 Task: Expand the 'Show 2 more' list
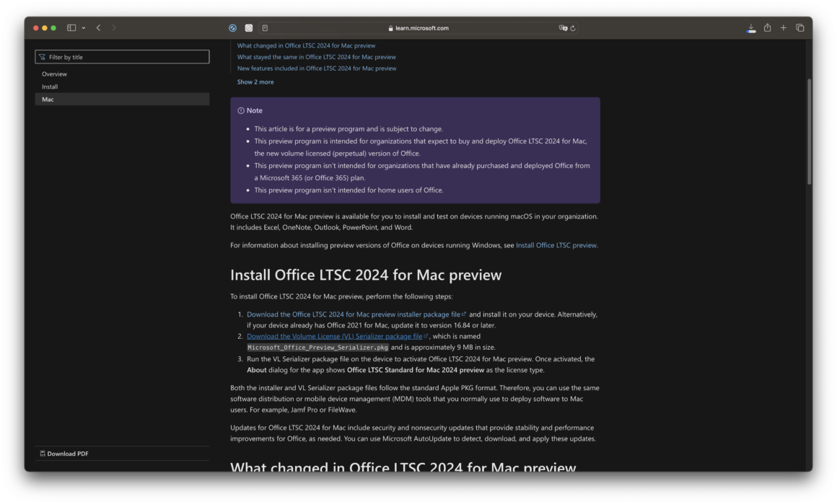[x=255, y=82]
